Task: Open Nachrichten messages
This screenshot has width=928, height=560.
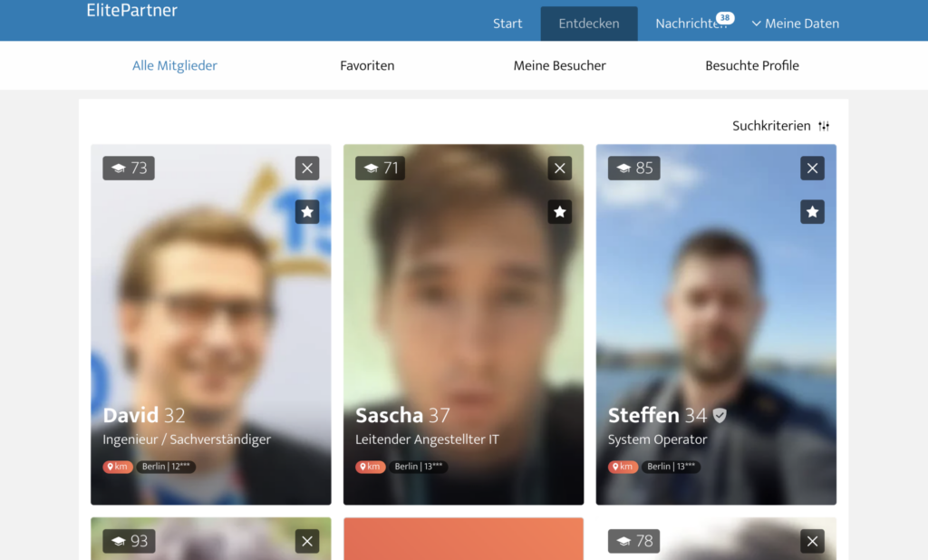Action: click(691, 24)
